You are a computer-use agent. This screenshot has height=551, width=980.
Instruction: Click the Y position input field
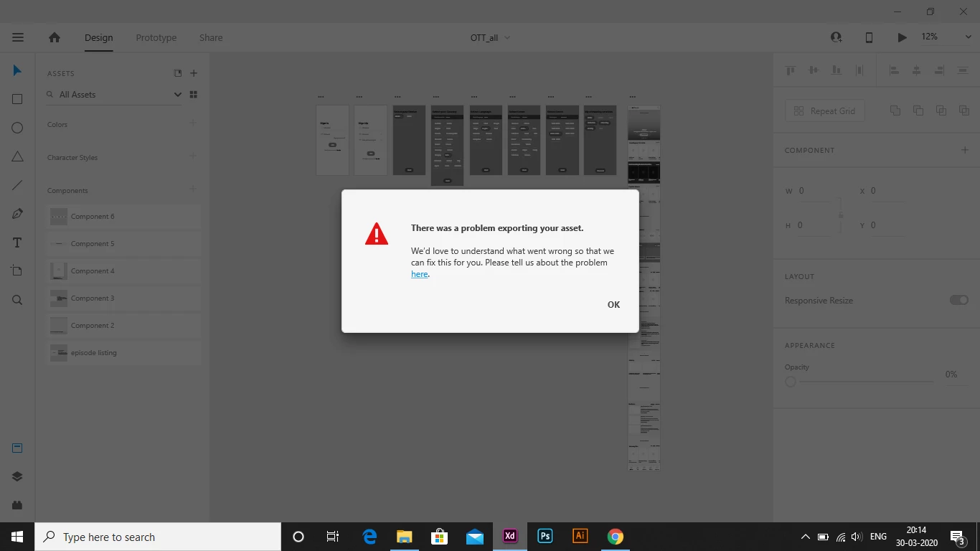pyautogui.click(x=887, y=225)
